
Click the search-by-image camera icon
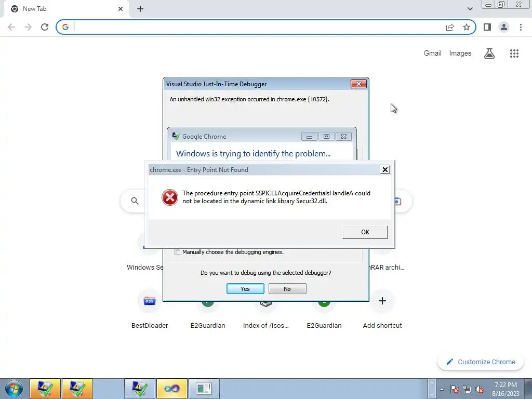[x=397, y=202]
